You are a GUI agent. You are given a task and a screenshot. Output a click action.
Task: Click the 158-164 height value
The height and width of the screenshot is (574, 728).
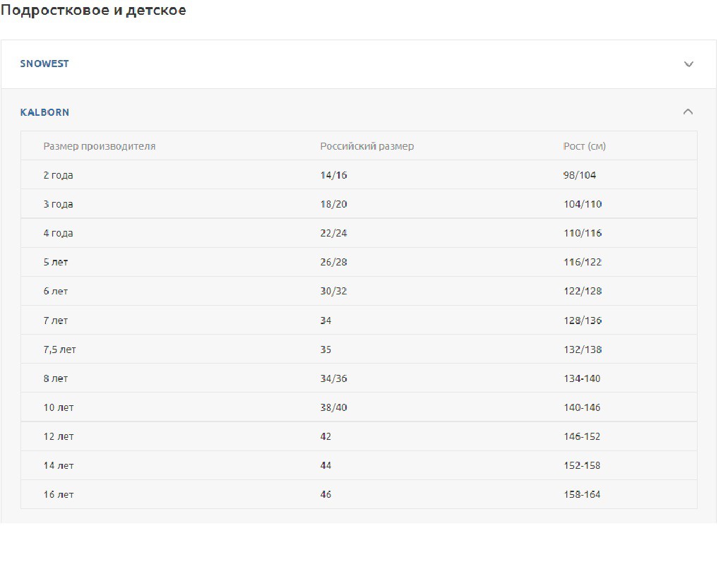pos(582,494)
